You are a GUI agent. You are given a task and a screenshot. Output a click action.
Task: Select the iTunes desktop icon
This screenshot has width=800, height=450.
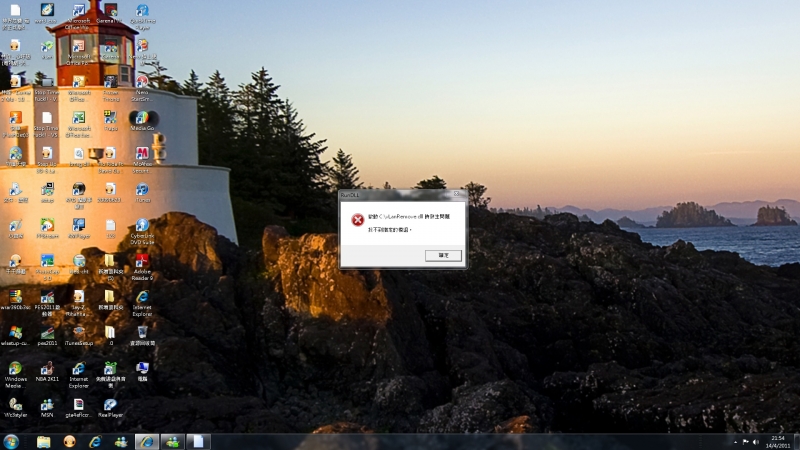coord(142,189)
